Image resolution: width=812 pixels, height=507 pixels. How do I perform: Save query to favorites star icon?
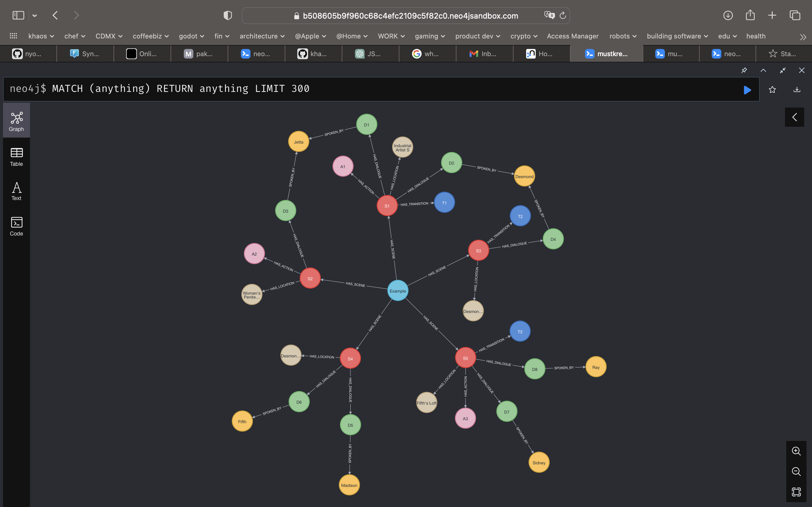[772, 90]
